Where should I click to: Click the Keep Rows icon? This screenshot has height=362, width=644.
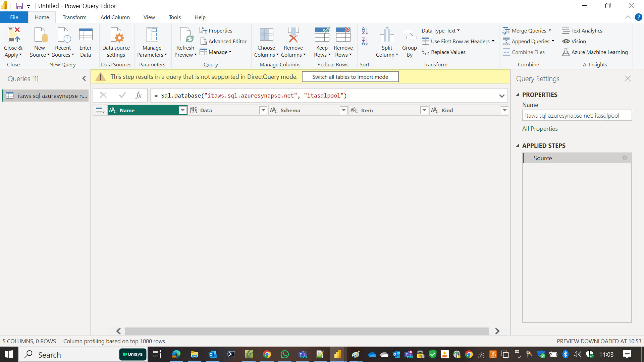click(322, 35)
